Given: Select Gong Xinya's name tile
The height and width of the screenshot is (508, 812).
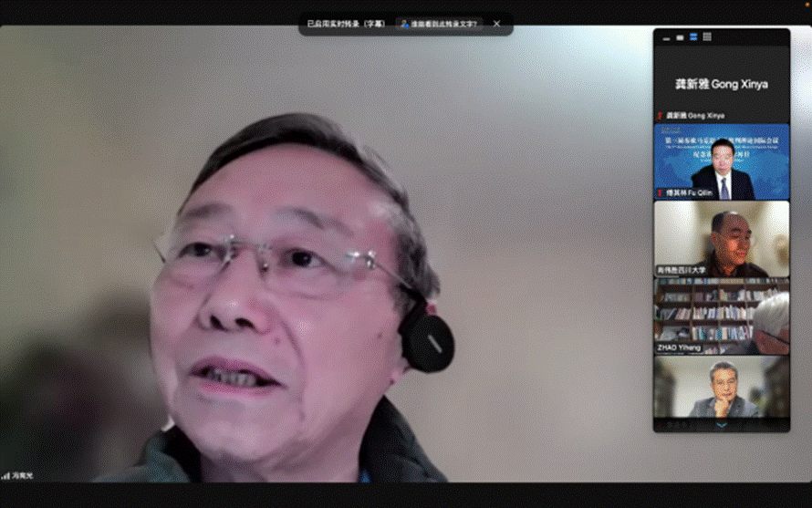Looking at the screenshot, I should (721, 83).
